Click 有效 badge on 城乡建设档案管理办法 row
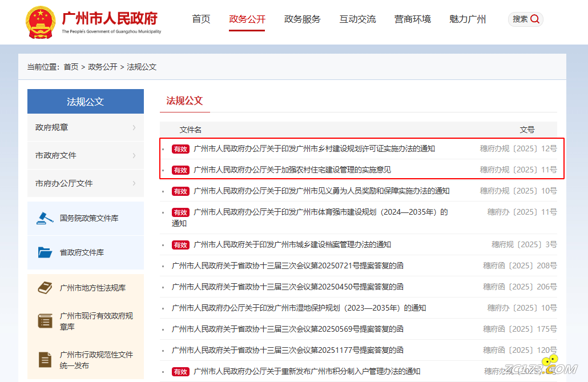This screenshot has width=588, height=382. (180, 245)
